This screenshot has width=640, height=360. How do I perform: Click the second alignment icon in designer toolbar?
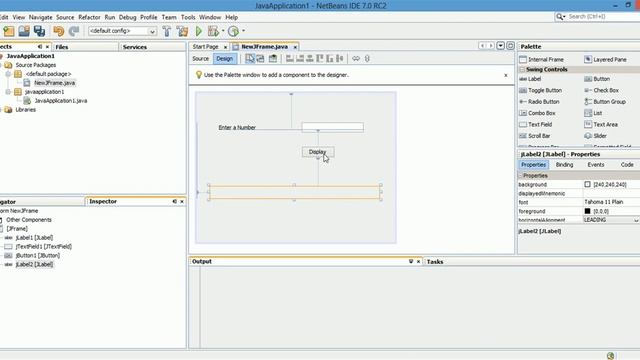(300, 58)
